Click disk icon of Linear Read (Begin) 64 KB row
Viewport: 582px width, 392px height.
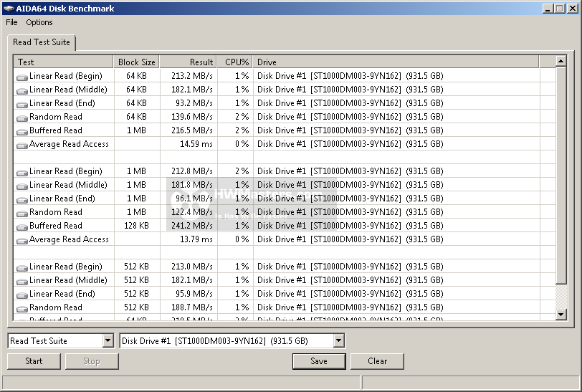click(x=22, y=77)
